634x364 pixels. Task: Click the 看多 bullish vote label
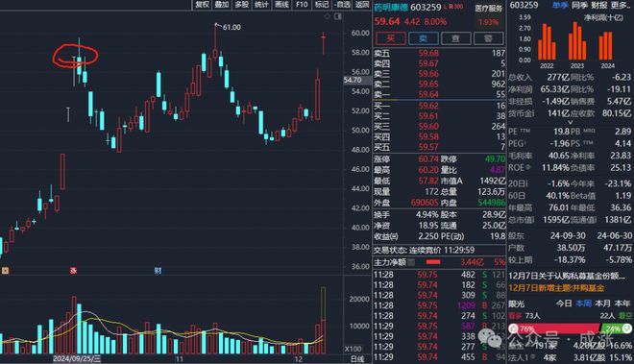pos(515,316)
